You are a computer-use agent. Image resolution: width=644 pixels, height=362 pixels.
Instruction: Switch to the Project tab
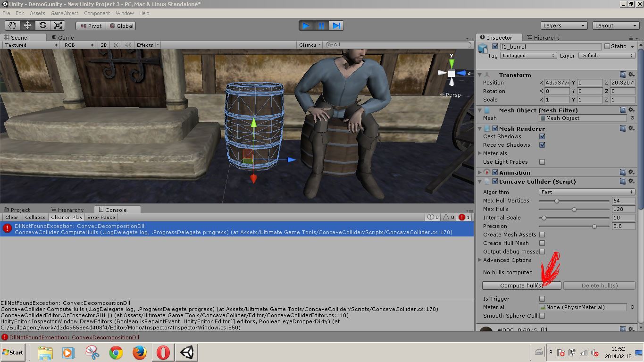[x=17, y=210]
